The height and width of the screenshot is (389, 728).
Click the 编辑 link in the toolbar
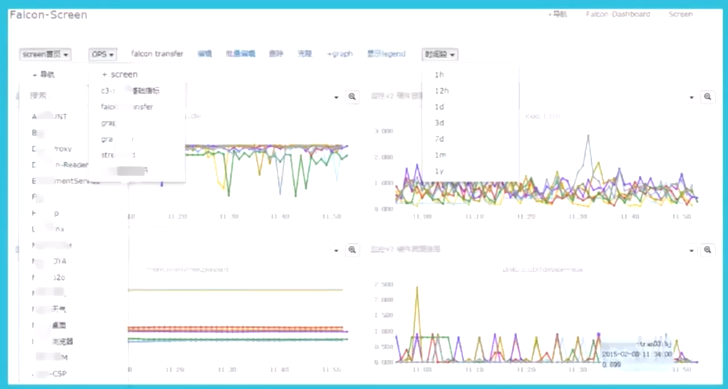point(205,54)
